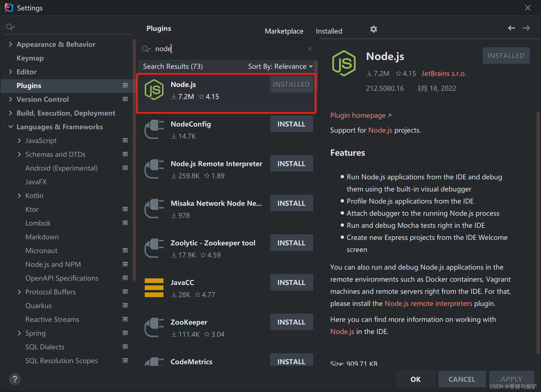Install the ZooKeeper plugin
The width and height of the screenshot is (541, 392).
click(291, 322)
